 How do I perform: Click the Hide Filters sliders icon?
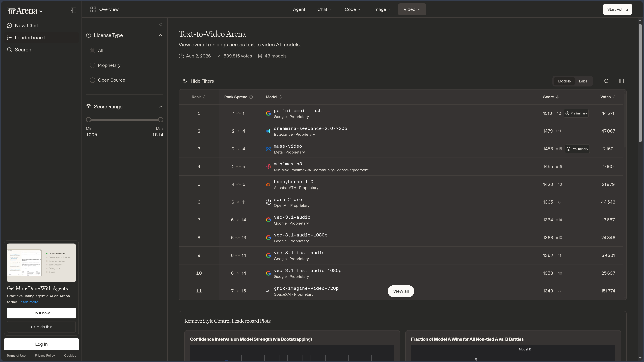185,81
